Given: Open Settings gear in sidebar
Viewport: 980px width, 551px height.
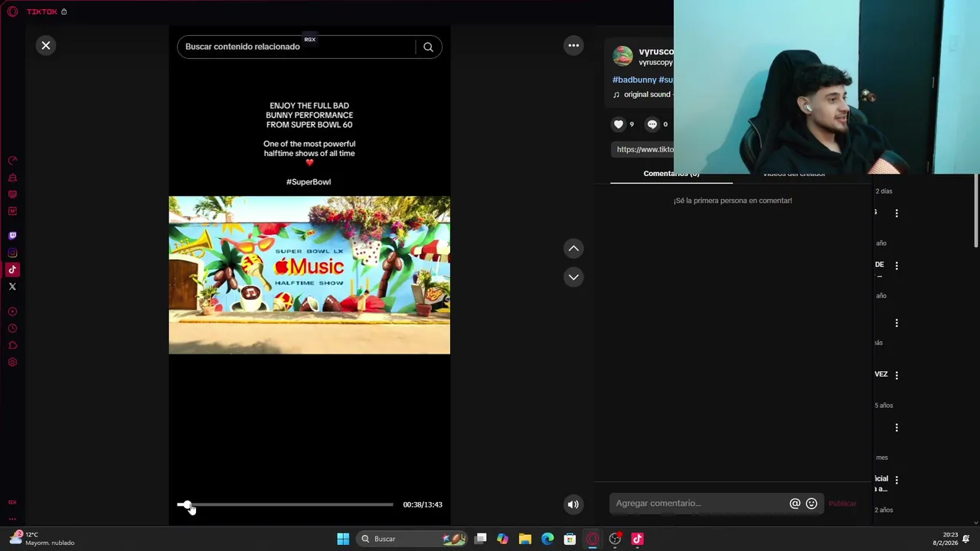Looking at the screenshot, I should [12, 362].
